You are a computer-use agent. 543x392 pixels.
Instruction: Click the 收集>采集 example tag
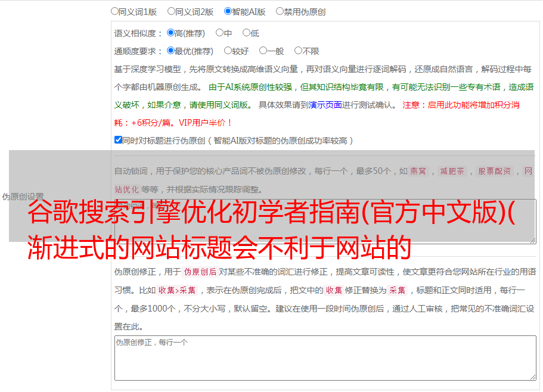click(x=177, y=290)
